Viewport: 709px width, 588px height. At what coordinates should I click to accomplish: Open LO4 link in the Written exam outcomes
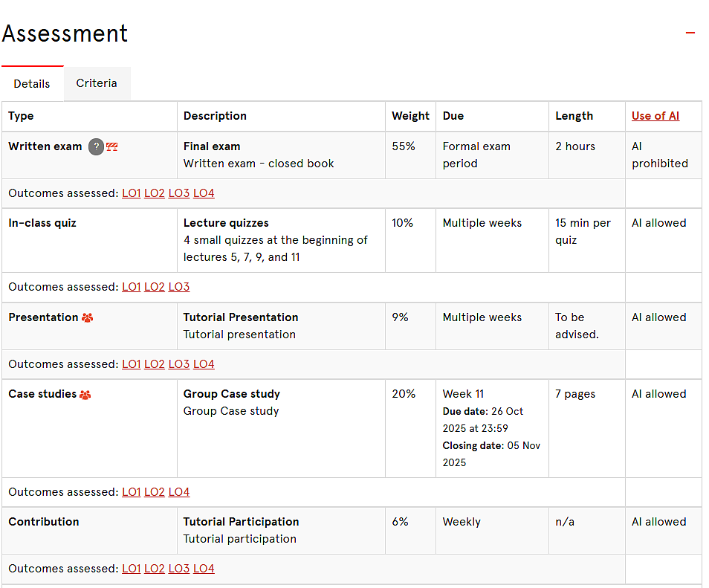tap(204, 193)
